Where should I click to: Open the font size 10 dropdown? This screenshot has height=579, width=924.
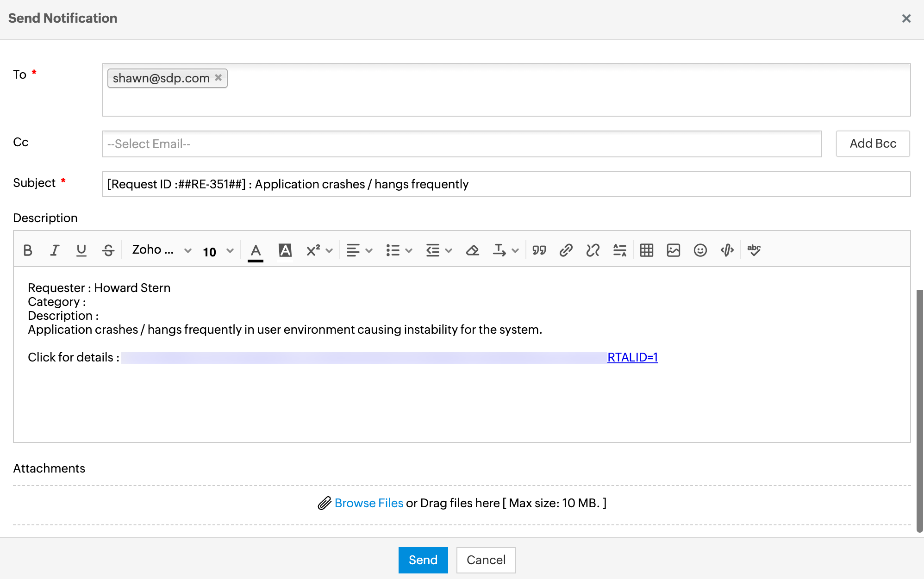coord(218,250)
